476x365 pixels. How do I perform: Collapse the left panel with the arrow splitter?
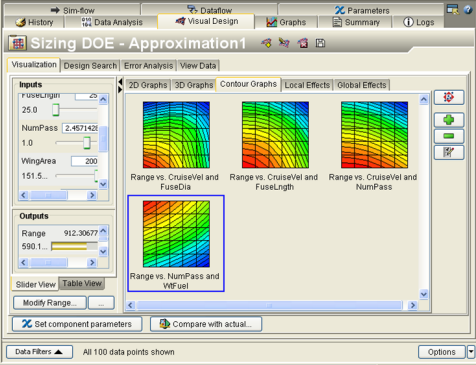click(x=120, y=82)
